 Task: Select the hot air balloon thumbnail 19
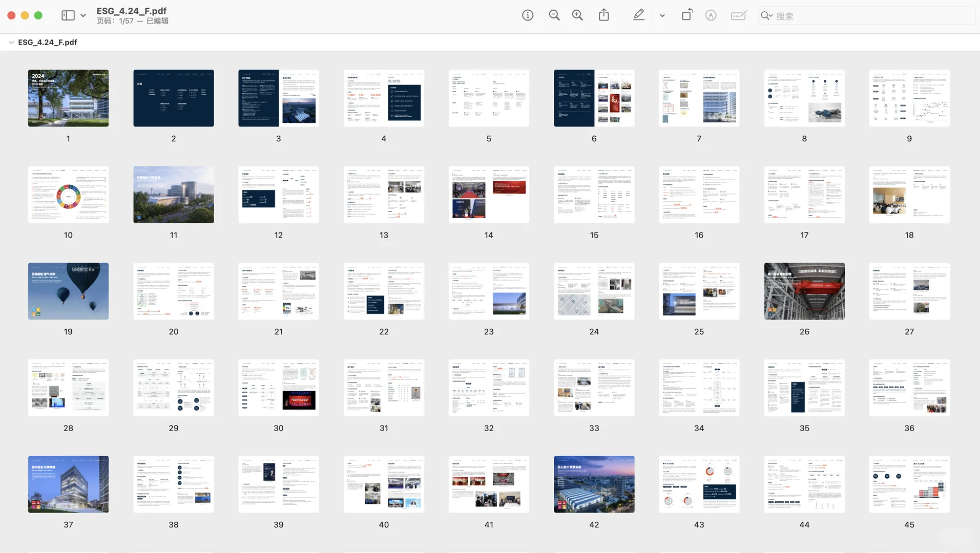(68, 291)
